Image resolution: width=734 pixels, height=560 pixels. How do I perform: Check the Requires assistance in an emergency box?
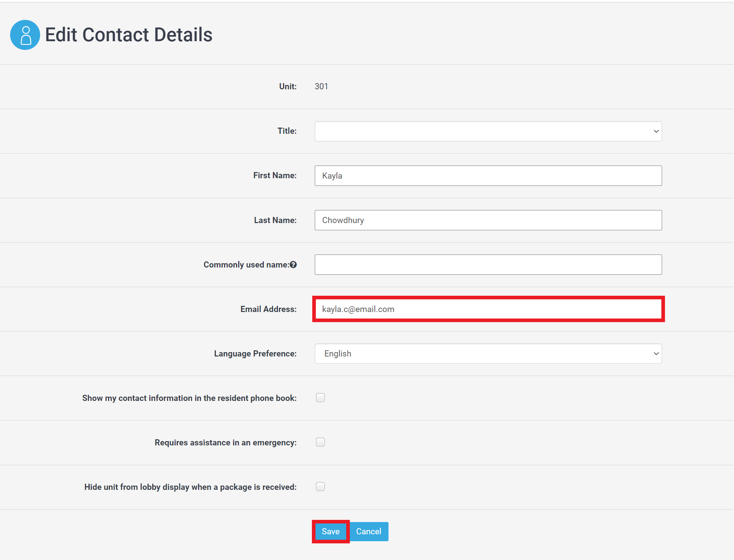point(320,442)
